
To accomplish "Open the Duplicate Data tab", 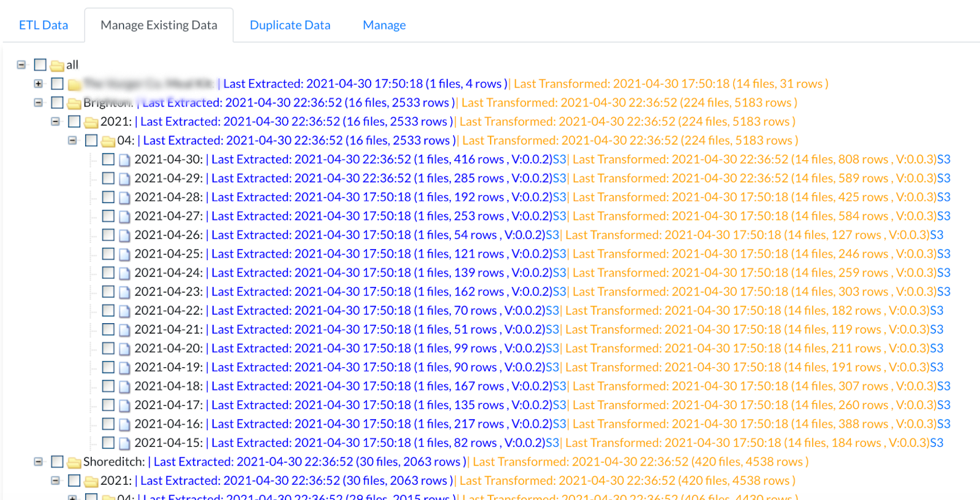I will point(290,25).
